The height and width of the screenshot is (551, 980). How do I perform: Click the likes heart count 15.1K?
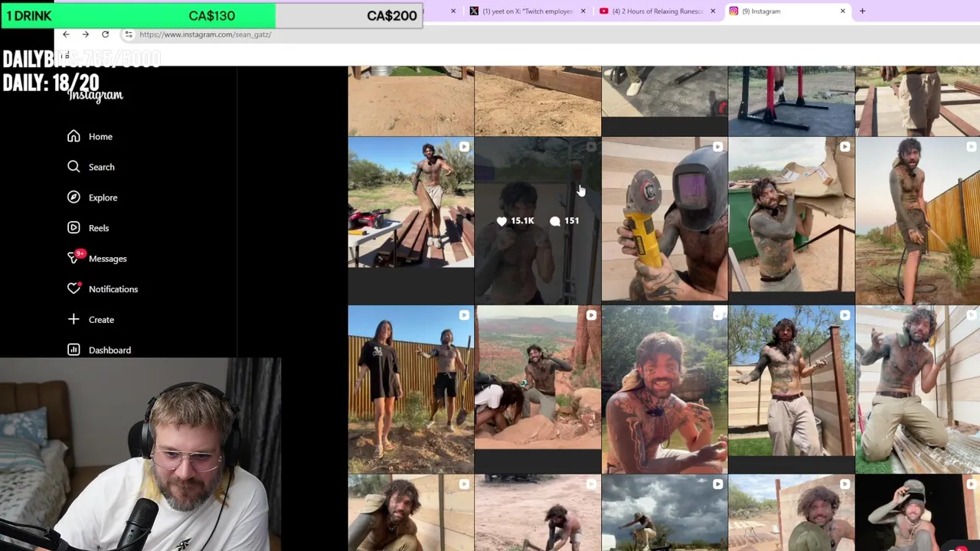point(515,220)
